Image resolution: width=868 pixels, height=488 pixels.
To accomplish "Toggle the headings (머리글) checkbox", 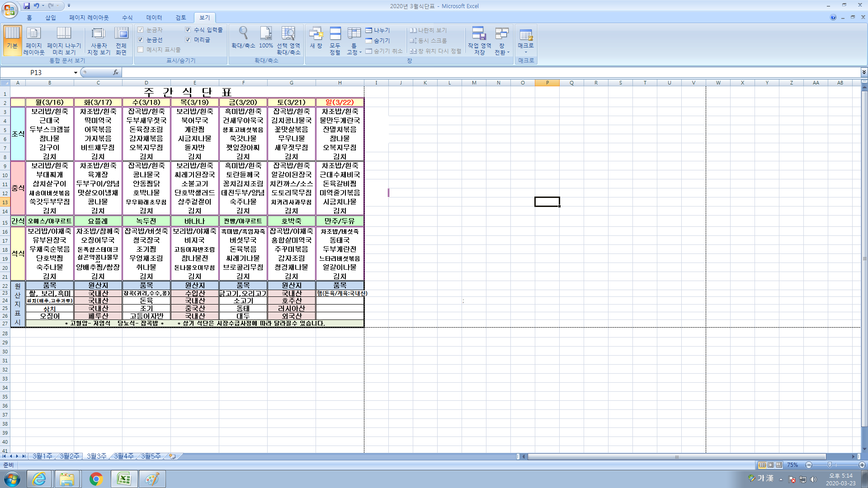I will [188, 40].
